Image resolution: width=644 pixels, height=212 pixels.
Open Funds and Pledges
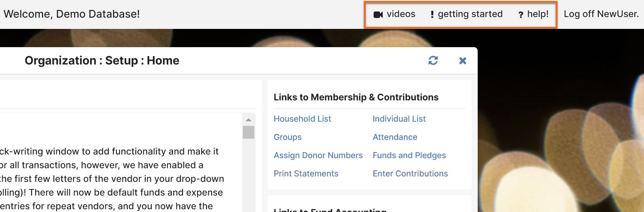(409, 155)
